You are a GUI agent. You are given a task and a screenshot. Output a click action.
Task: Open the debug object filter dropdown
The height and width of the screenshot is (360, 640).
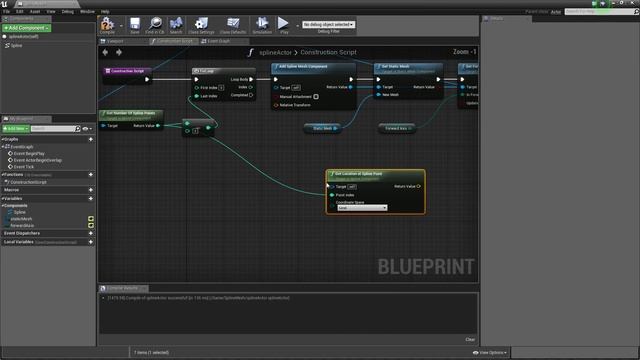coord(329,24)
